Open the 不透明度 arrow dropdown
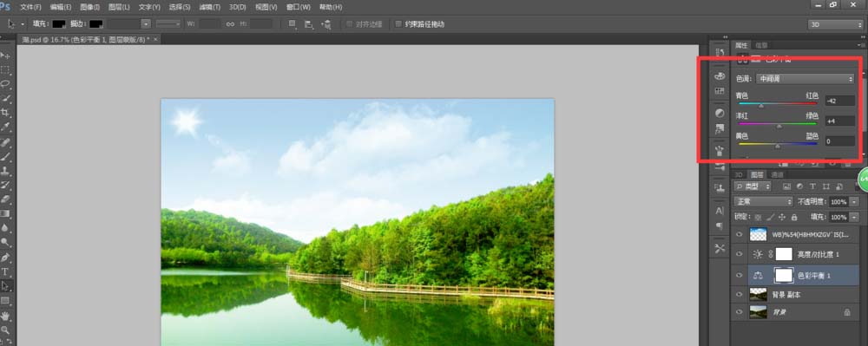This screenshot has width=868, height=346. 854,202
